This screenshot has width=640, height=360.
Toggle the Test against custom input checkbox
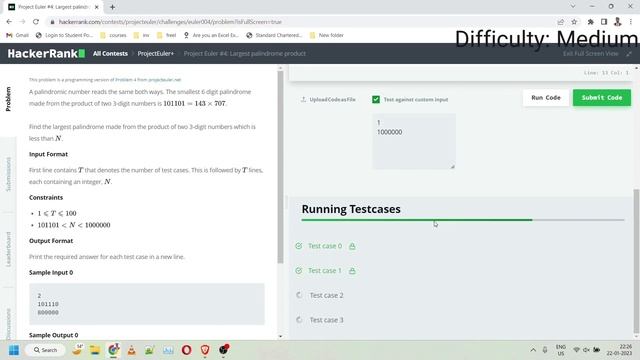[376, 99]
